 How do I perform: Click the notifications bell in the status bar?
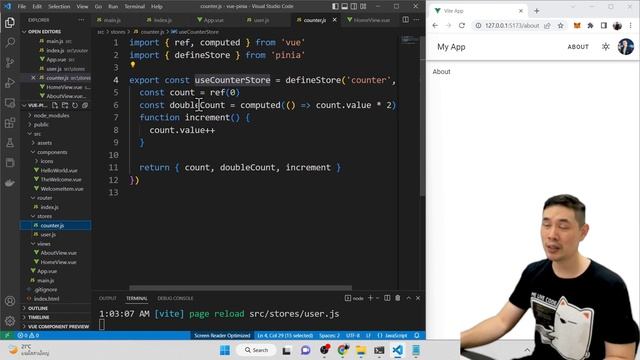click(x=417, y=335)
